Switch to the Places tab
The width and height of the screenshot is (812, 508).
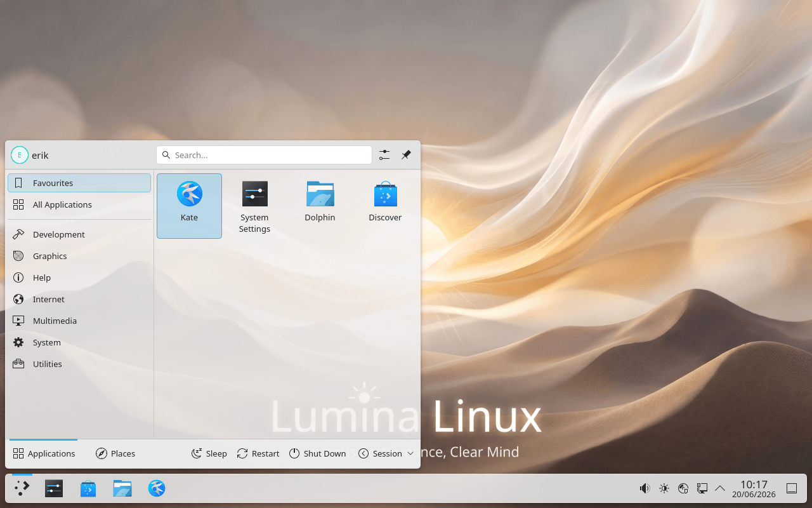[x=115, y=453]
